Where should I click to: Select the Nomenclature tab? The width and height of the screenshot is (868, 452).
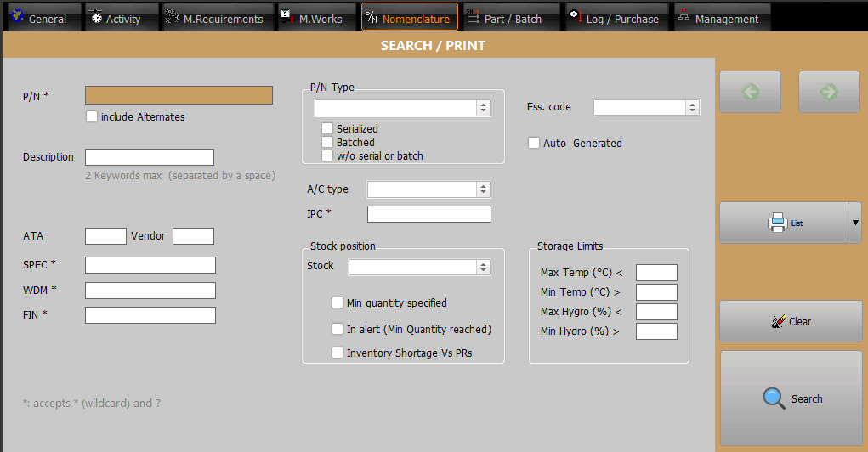coord(410,17)
